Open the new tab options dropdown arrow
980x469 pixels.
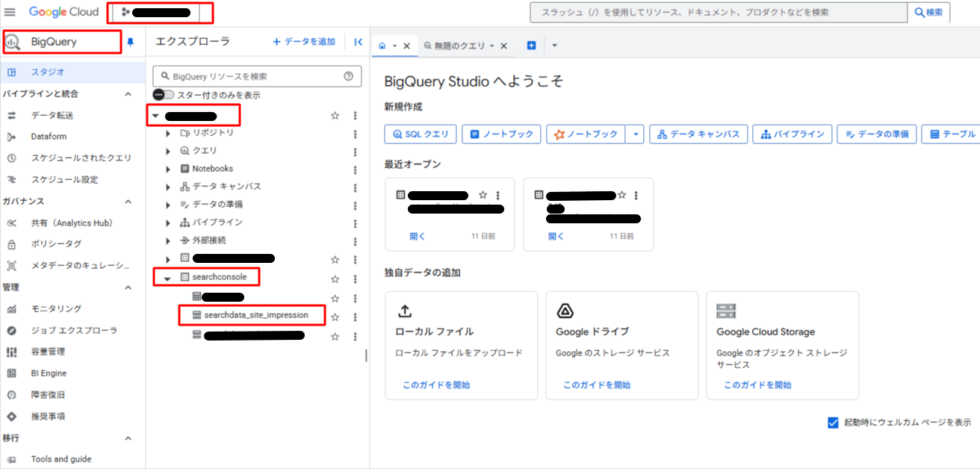tap(554, 46)
